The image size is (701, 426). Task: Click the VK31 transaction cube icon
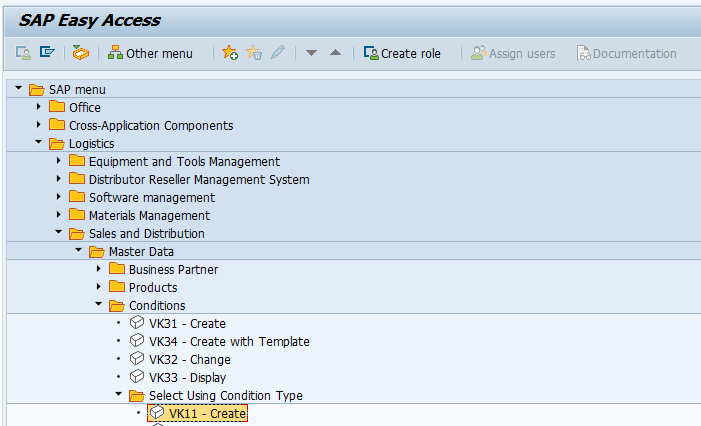pos(137,322)
